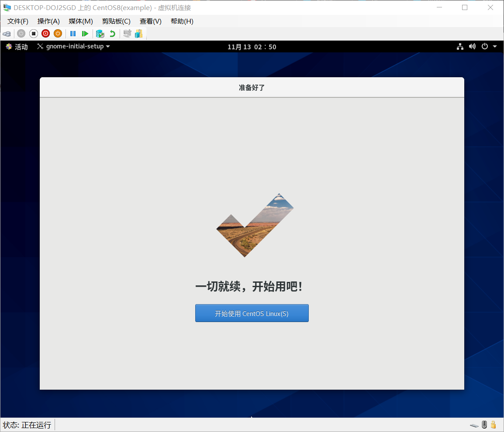This screenshot has width=504, height=432.
Task: Click the landscape checkmark image
Action: pos(255,225)
